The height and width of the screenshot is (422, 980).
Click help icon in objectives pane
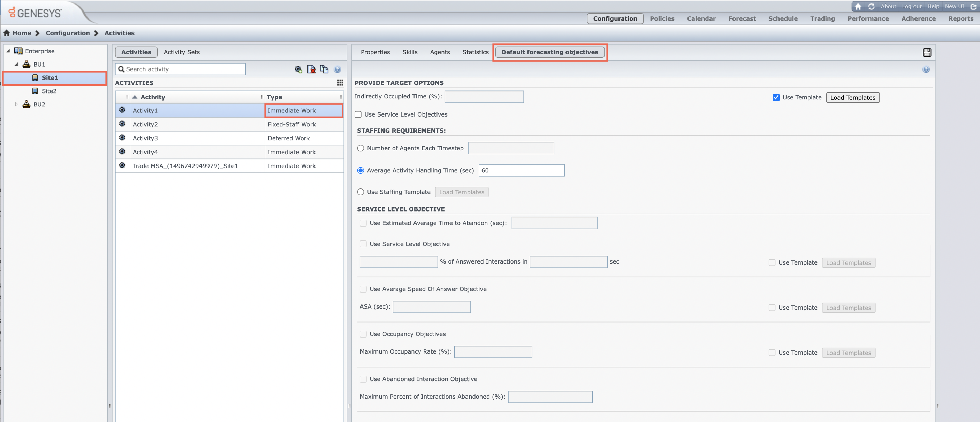click(x=926, y=69)
